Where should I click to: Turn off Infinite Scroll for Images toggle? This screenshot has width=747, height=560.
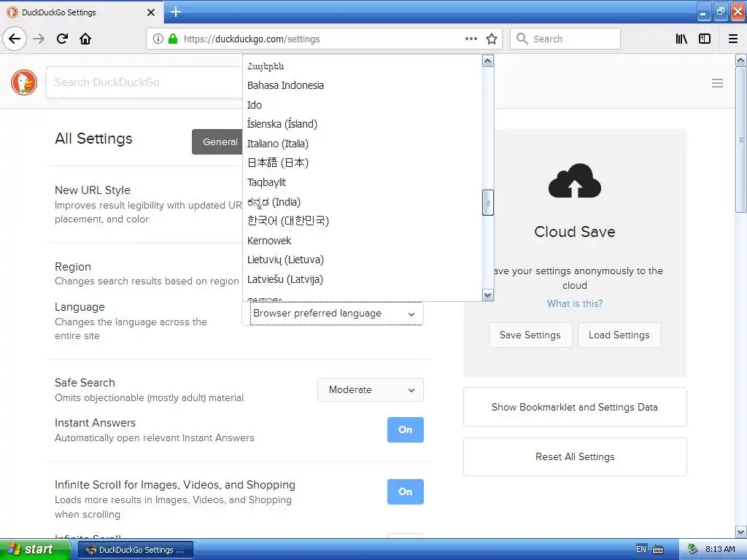coord(406,491)
